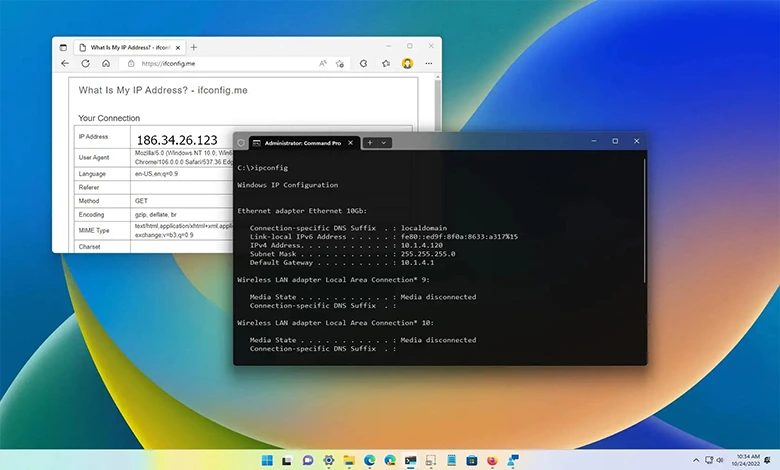Open a new browser tab
780x470 pixels.
[194, 47]
